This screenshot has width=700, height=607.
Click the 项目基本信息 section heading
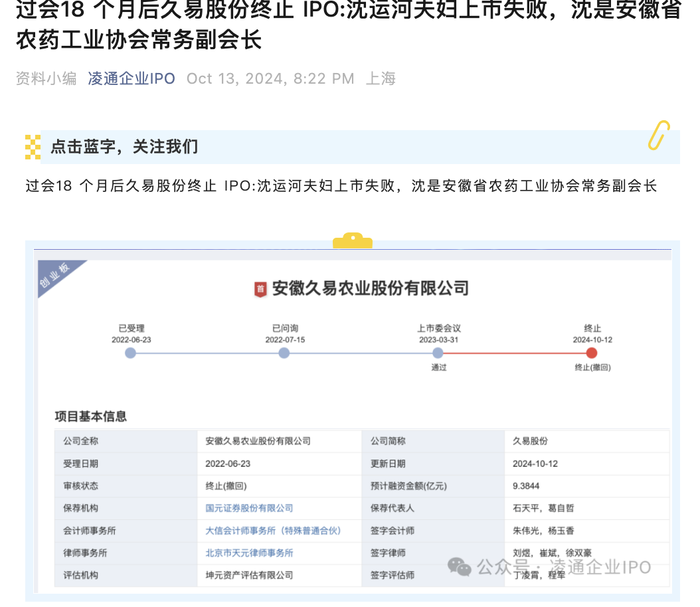[90, 416]
